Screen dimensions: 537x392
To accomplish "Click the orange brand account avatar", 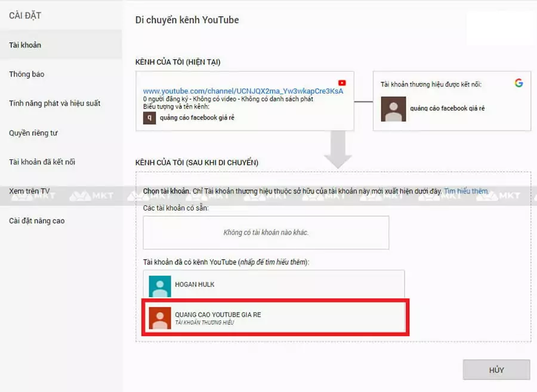I will click(x=160, y=318).
